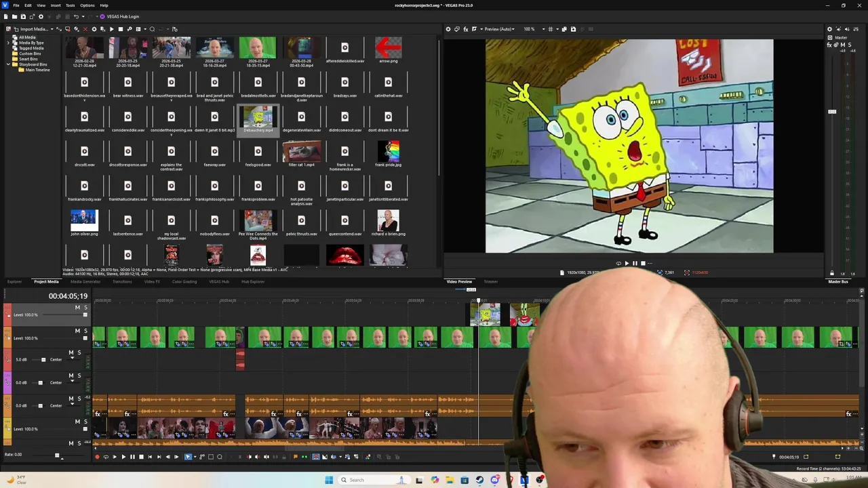This screenshot has height=488, width=868.
Task: Click the timeline Record button
Action: click(x=97, y=457)
